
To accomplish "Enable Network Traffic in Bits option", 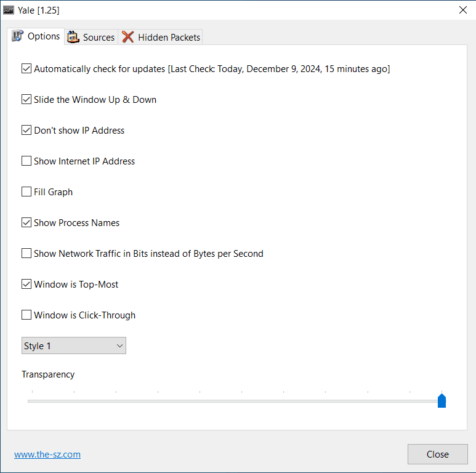I will tap(26, 254).
